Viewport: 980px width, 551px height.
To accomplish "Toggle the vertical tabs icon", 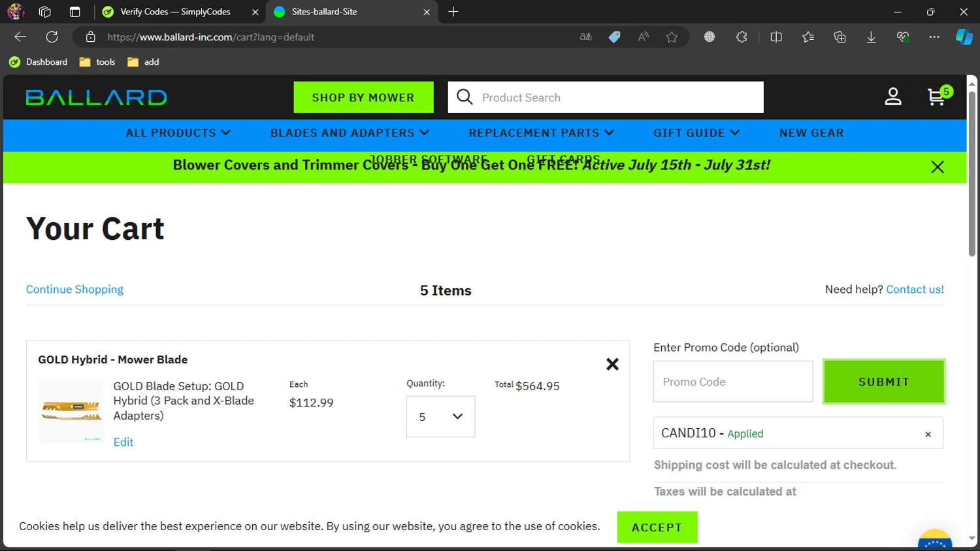I will click(75, 12).
